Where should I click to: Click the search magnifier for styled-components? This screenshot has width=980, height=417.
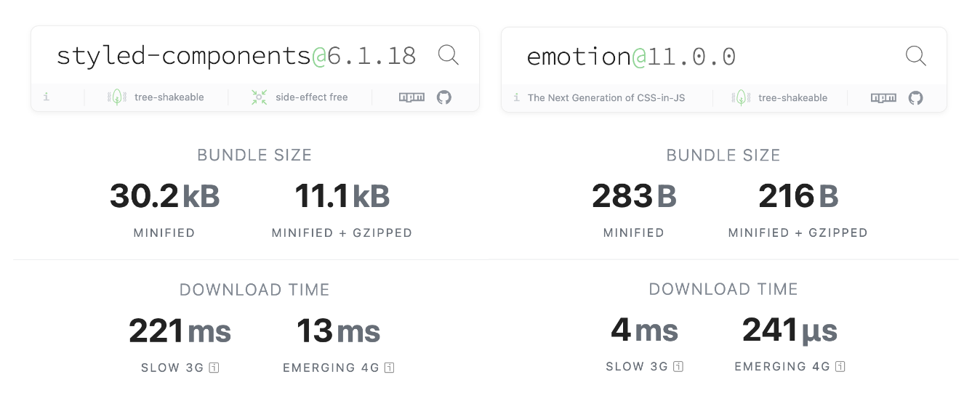click(449, 55)
